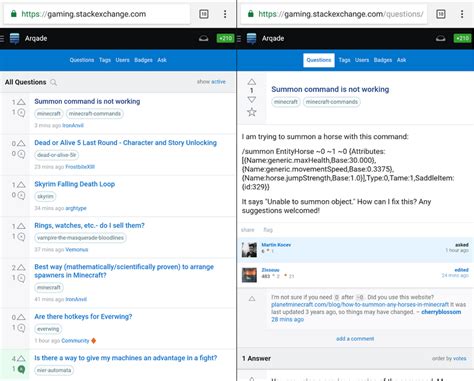
Task: Downvote the Summon command question on the right page
Action: click(252, 99)
